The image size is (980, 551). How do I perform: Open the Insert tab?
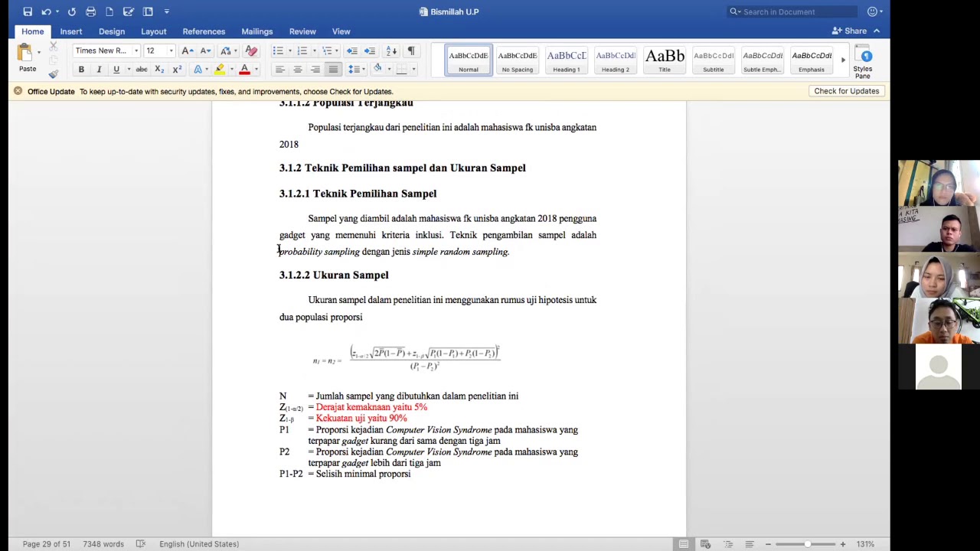[71, 31]
